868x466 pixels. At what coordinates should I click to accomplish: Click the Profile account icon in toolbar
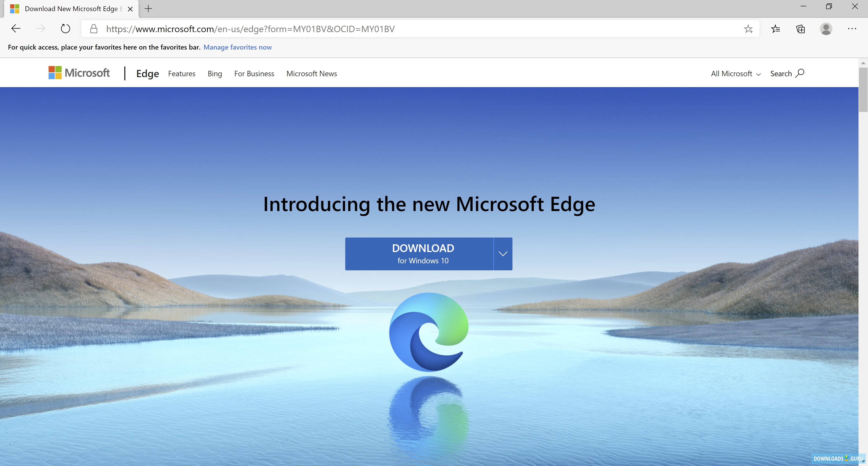pos(827,29)
